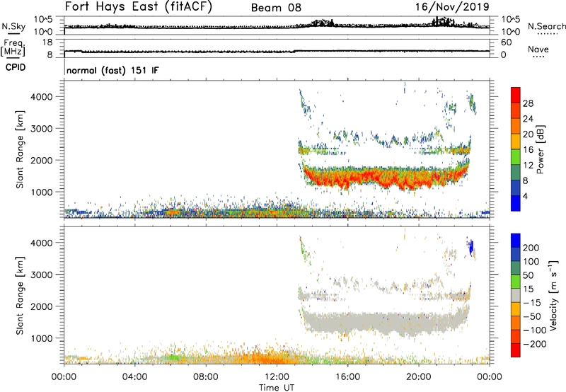Click the 'N.Search' legend label
The width and height of the screenshot is (566, 392).
[x=546, y=26]
